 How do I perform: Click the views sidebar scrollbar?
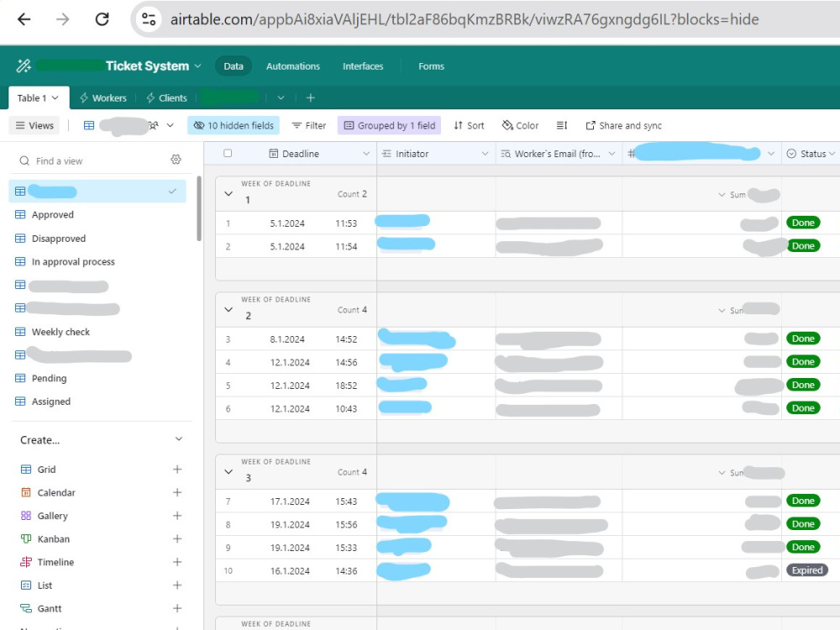tap(199, 209)
